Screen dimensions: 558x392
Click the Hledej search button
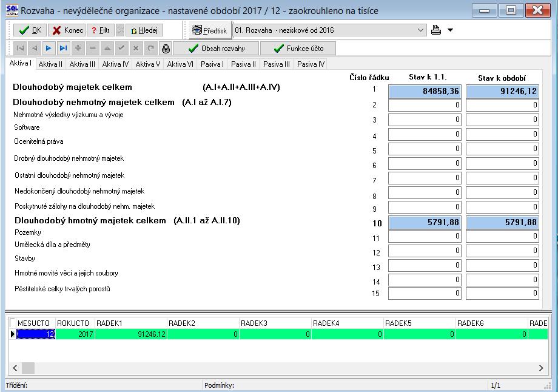point(144,30)
